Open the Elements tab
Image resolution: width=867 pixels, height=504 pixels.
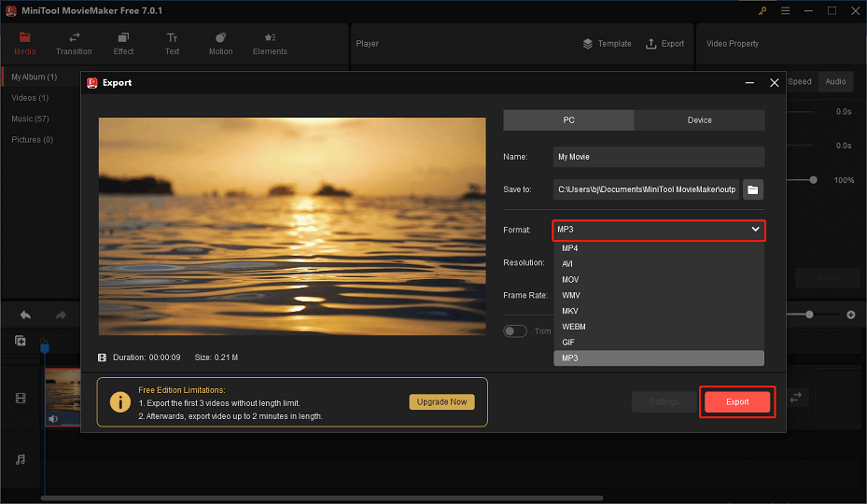(270, 44)
